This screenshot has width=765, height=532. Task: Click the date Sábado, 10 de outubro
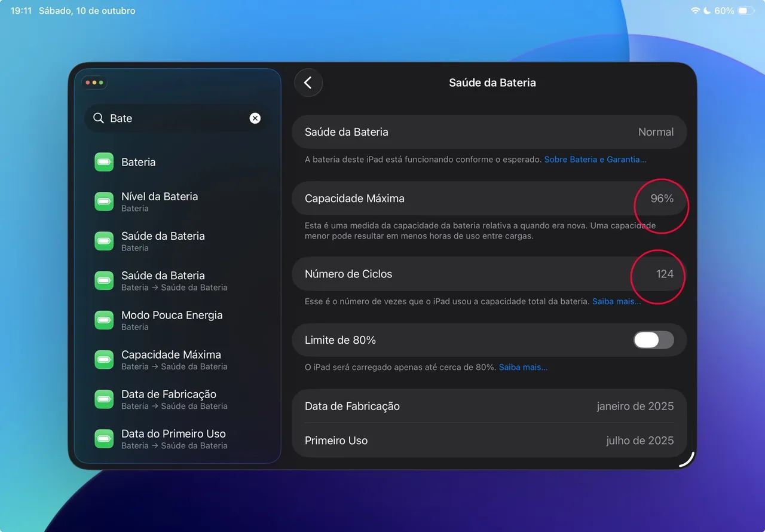click(x=87, y=11)
